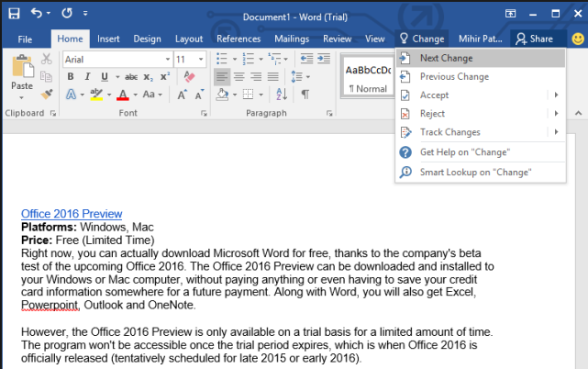The width and height of the screenshot is (588, 369).
Task: Open the Paragraph dialog launcher
Action: point(329,114)
